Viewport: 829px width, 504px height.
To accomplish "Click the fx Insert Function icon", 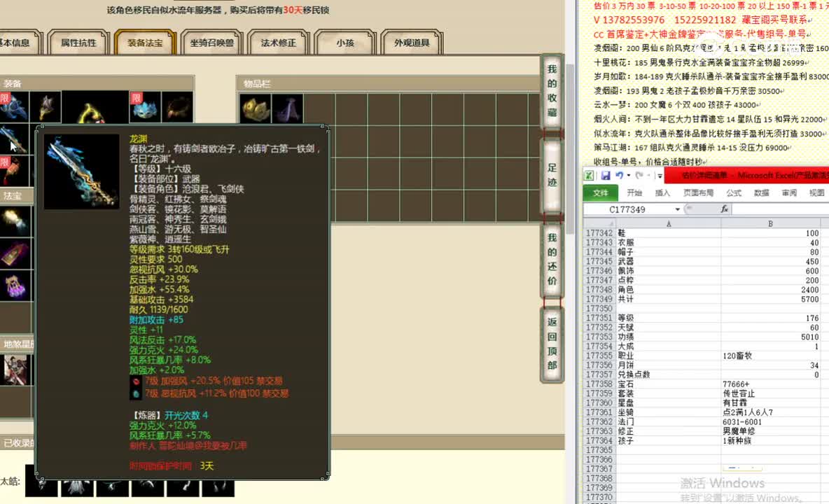I will coord(724,209).
